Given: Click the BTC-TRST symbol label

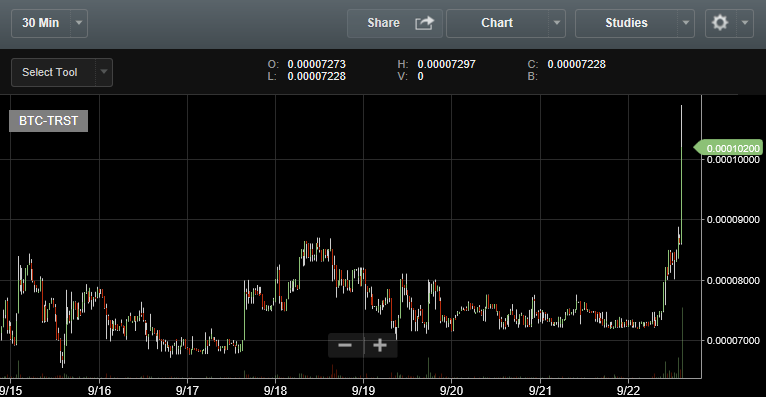Looking at the screenshot, I should (x=48, y=121).
